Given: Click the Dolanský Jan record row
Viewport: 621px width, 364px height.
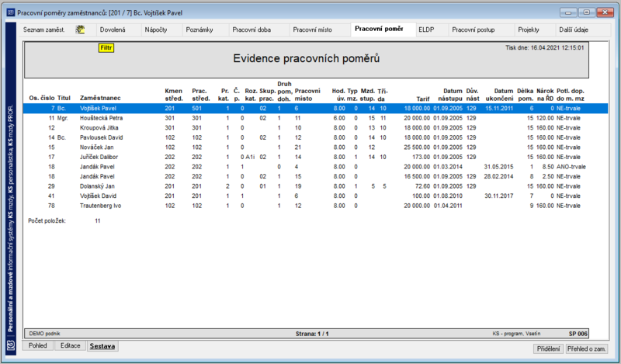Looking at the screenshot, I should (315, 186).
